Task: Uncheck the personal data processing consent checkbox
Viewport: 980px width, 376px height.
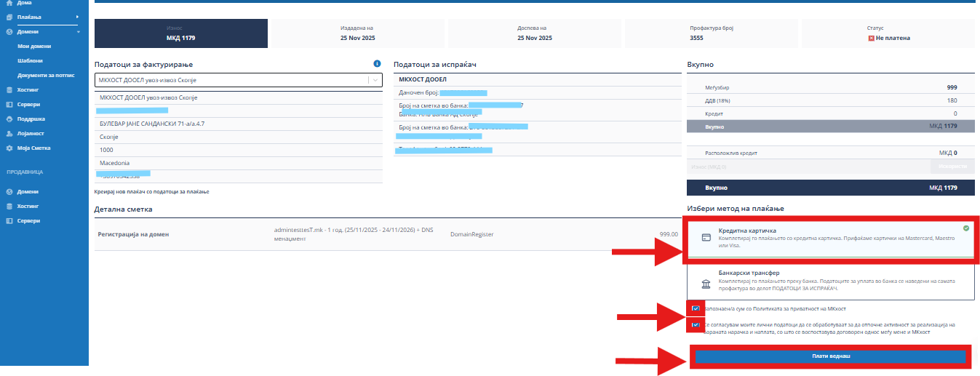Action: pos(696,324)
